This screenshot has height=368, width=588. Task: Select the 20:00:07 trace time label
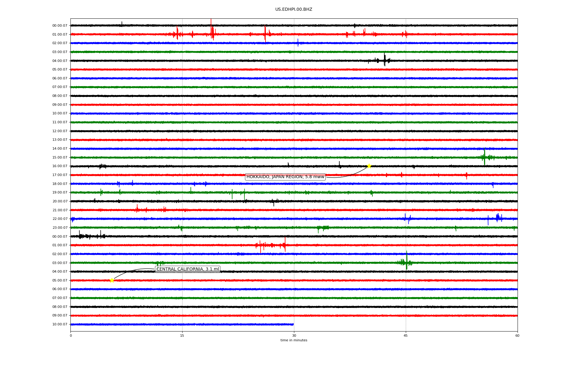[x=60, y=201]
